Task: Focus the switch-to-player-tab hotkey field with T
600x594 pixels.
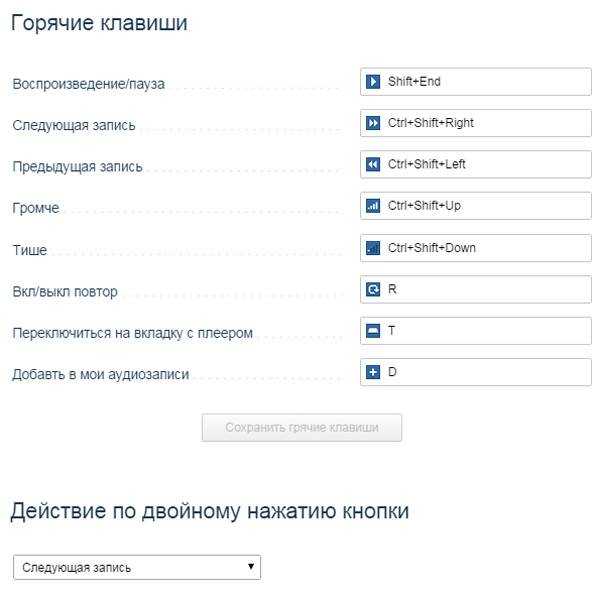Action: point(476,331)
